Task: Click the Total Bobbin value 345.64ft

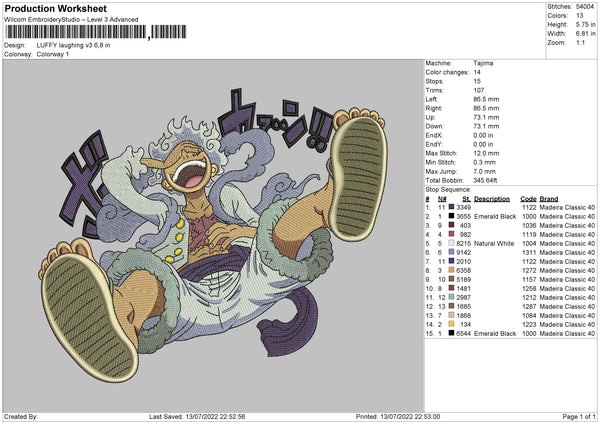Action: tap(485, 181)
